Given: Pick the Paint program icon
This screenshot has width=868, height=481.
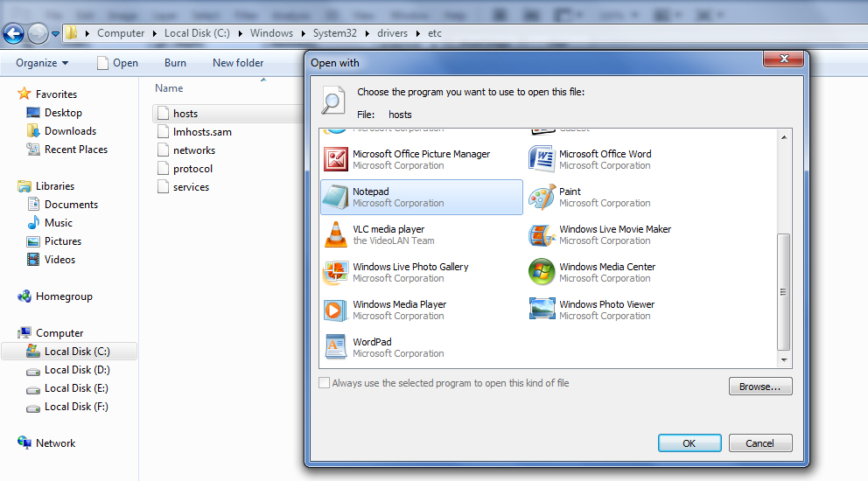Looking at the screenshot, I should [542, 197].
